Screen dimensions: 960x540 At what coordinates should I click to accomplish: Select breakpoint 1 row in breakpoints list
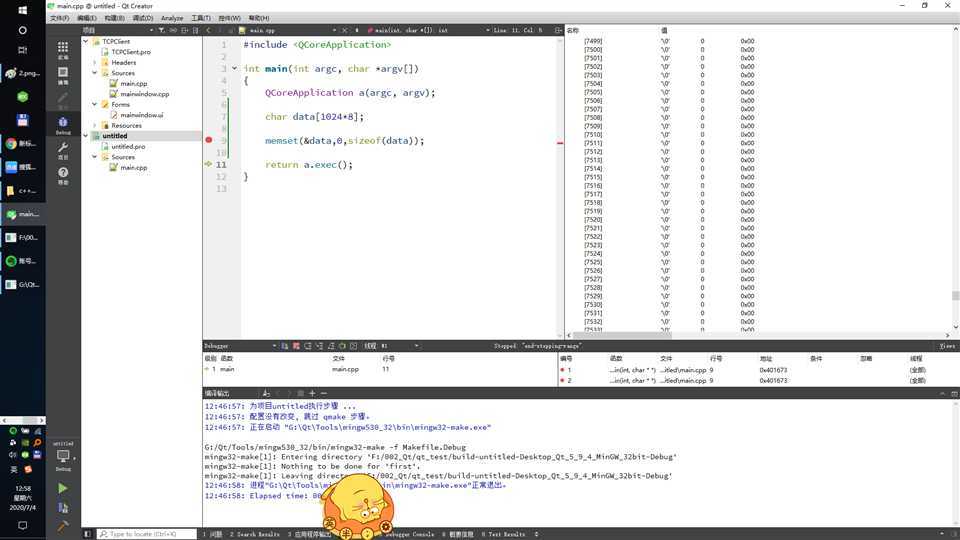[640, 370]
